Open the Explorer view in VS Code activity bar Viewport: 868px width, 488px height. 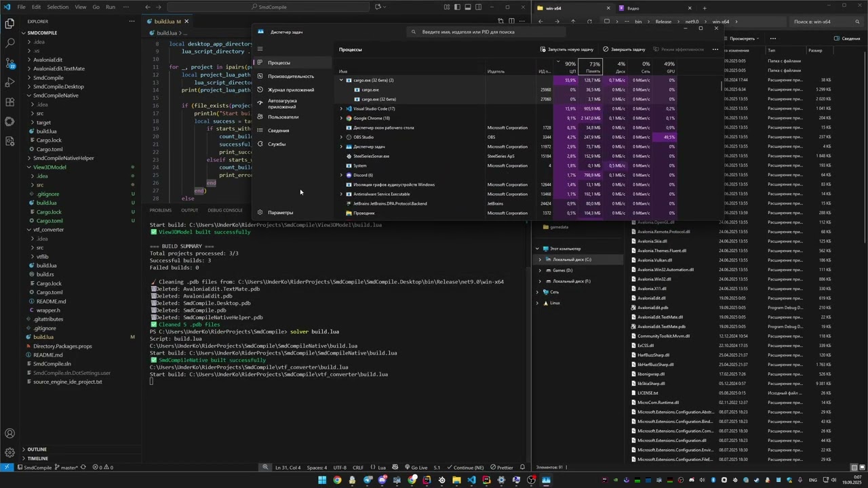coord(9,23)
